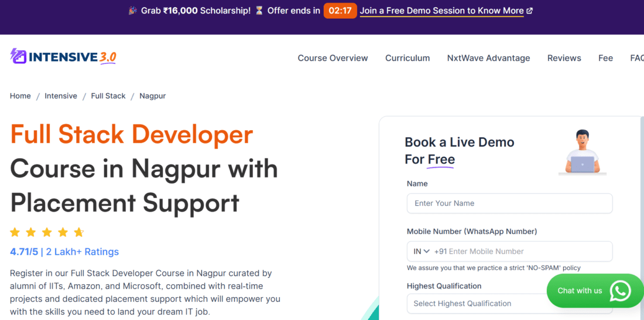Go to the Curriculum section
Viewport: 644px width, 320px height.
[x=407, y=58]
